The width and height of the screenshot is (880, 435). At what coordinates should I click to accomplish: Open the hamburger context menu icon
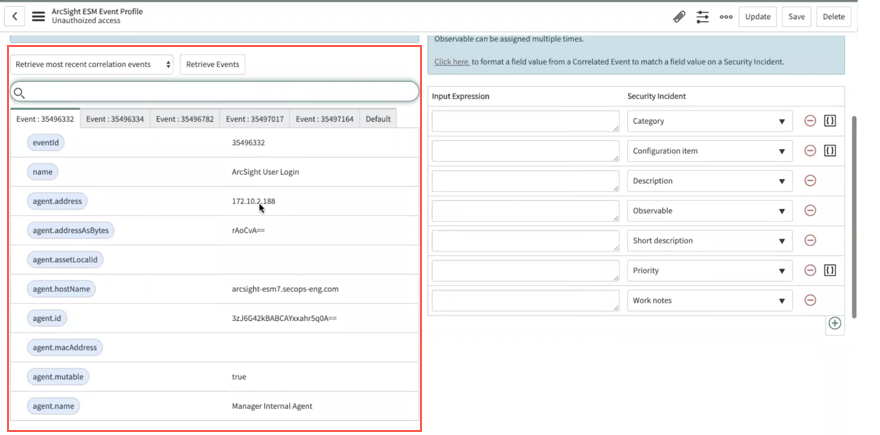[x=38, y=17]
